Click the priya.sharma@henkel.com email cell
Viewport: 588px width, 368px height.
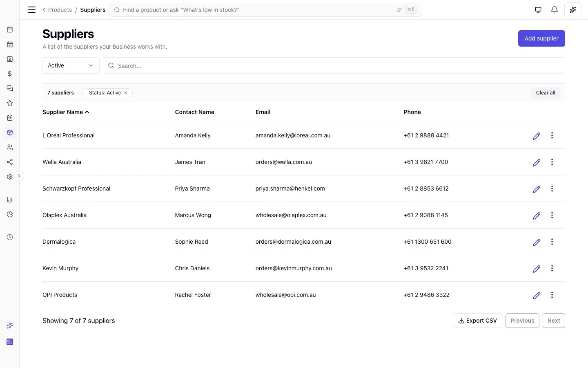pos(290,188)
